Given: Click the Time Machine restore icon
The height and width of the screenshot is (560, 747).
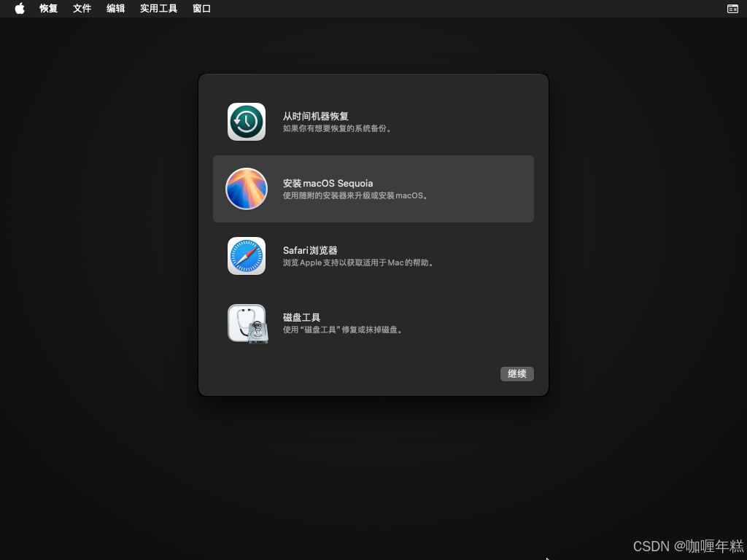Looking at the screenshot, I should tap(247, 122).
